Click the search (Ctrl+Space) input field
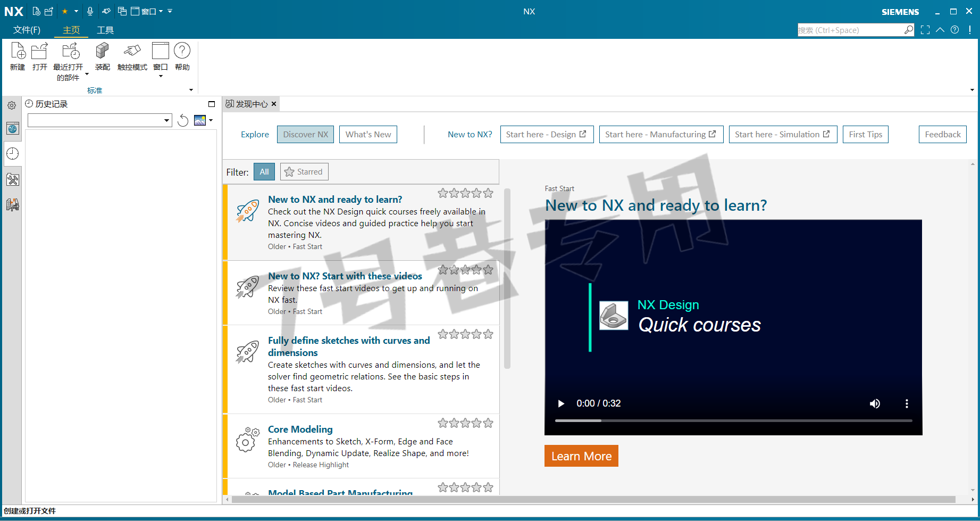The image size is (980, 521). 850,30
